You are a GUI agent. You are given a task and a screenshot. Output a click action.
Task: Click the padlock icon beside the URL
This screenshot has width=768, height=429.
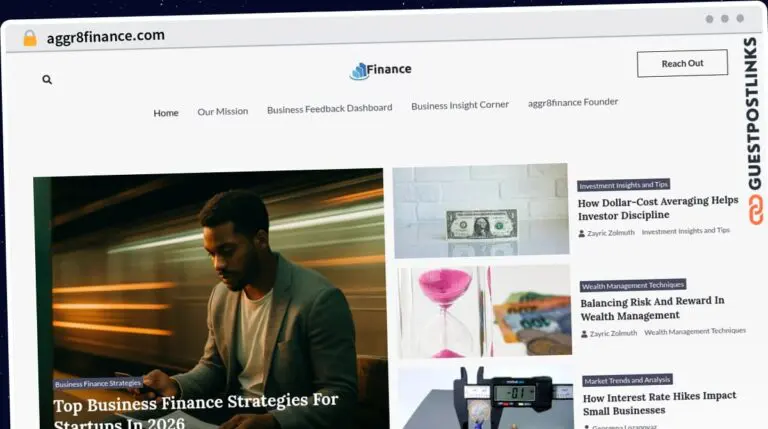coord(30,38)
